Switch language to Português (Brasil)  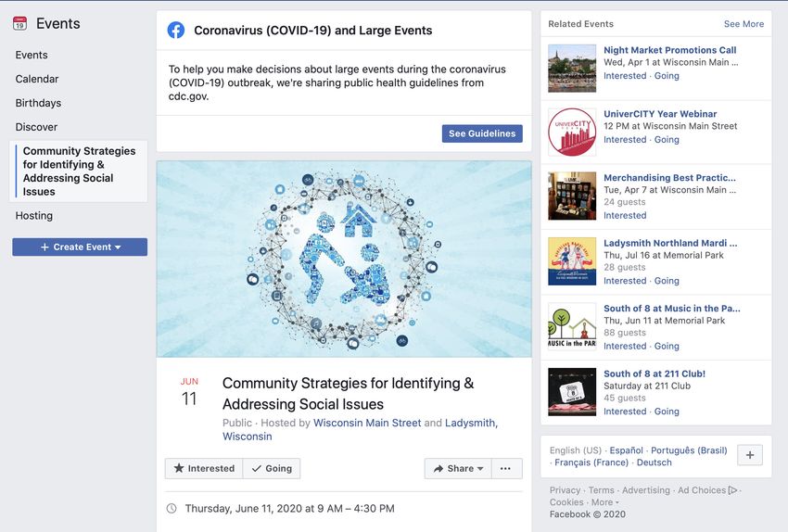coord(689,450)
